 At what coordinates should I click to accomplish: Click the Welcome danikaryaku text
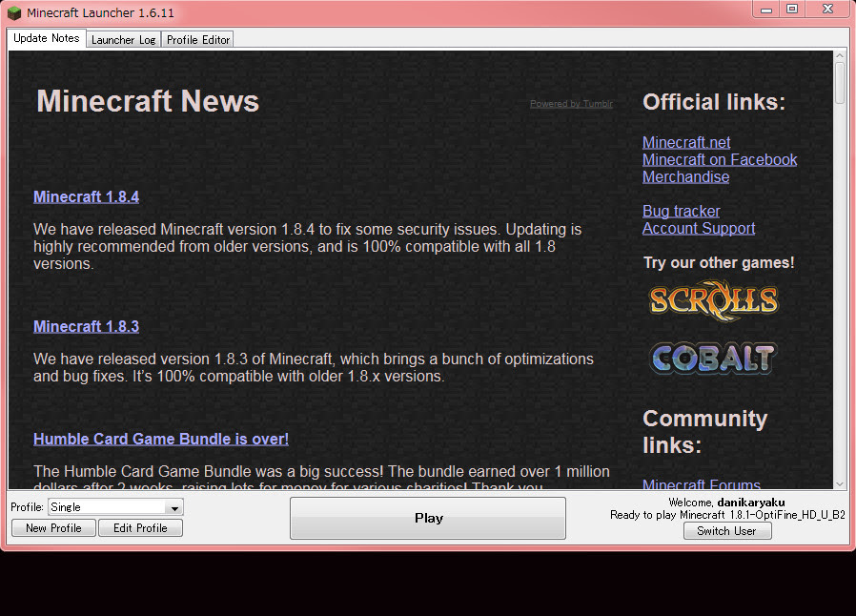(x=726, y=503)
